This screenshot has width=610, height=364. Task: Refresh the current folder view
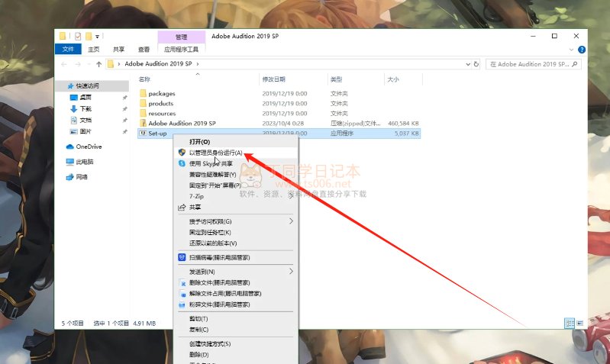pyautogui.click(x=476, y=64)
